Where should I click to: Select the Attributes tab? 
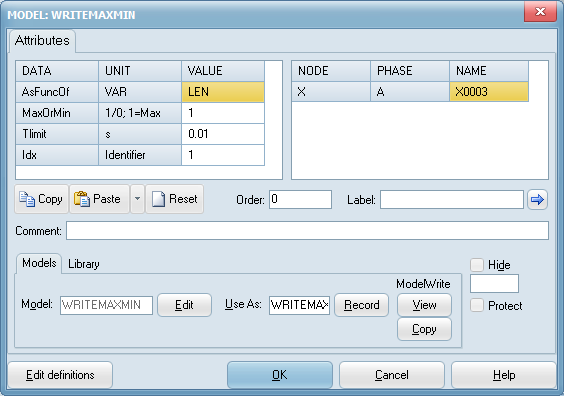tap(42, 41)
